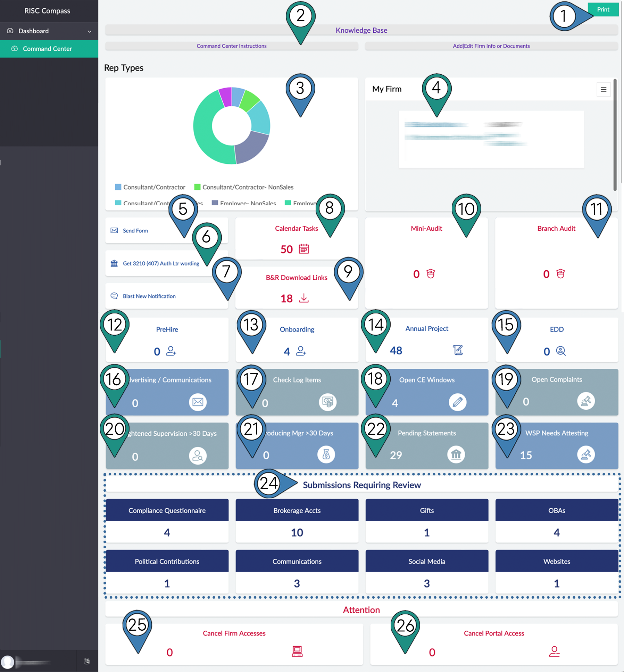Open the Gifts submissions card
This screenshot has width=624, height=672.
point(427,521)
